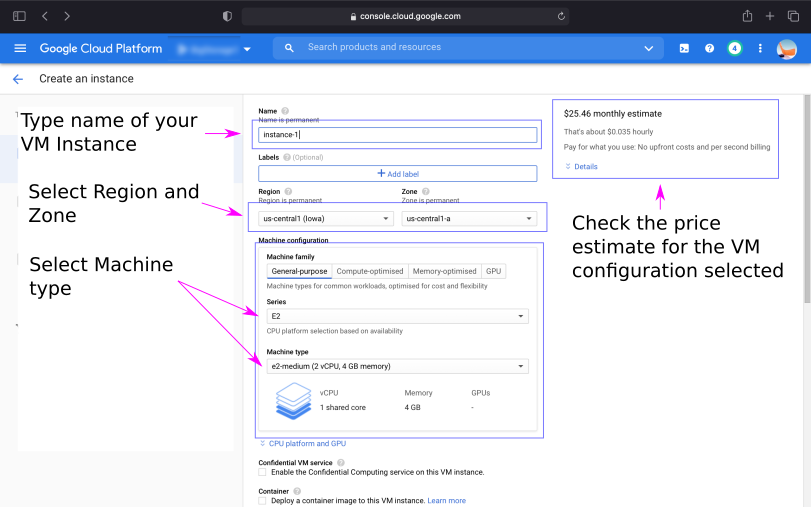Click the help icon next to Name

[285, 111]
